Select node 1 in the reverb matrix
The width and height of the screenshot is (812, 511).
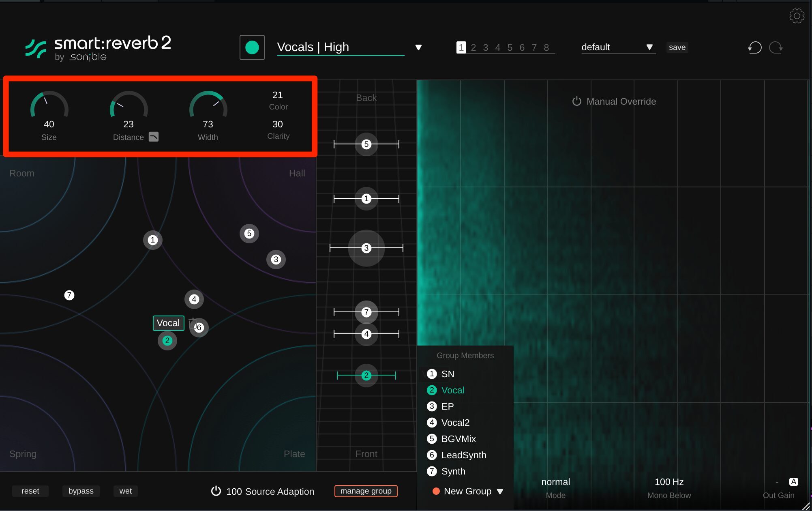153,240
